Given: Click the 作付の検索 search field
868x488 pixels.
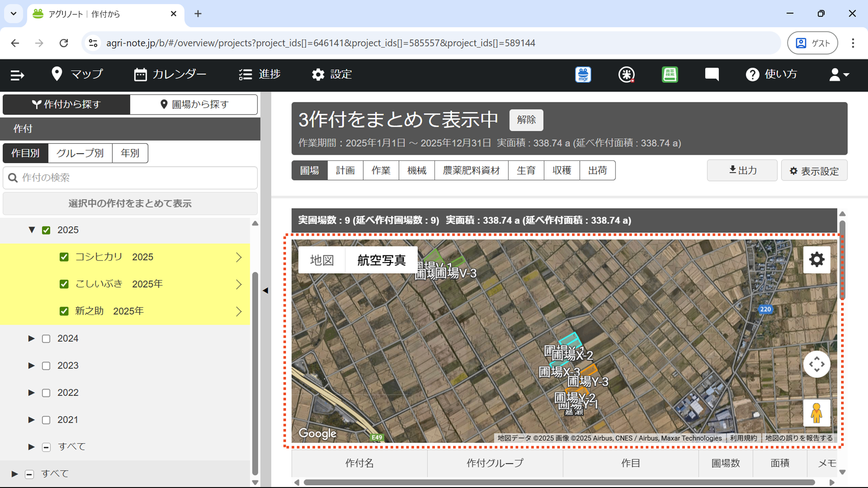Looking at the screenshot, I should 130,177.
